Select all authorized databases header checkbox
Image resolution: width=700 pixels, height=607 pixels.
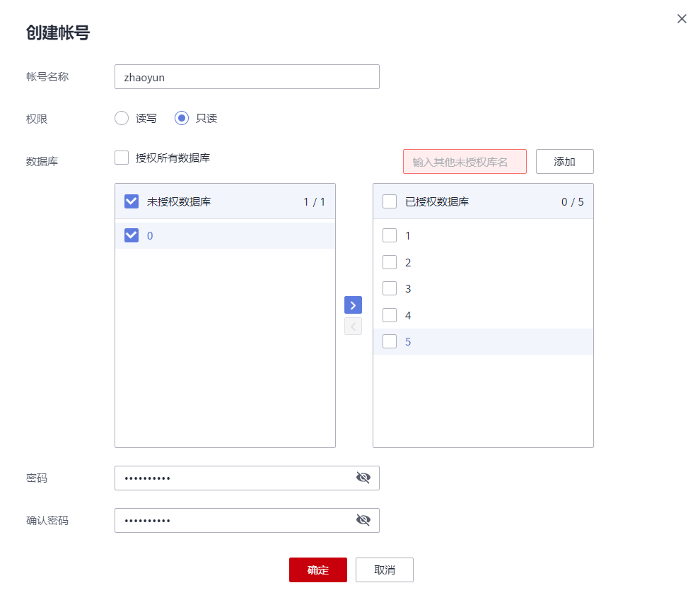[390, 201]
